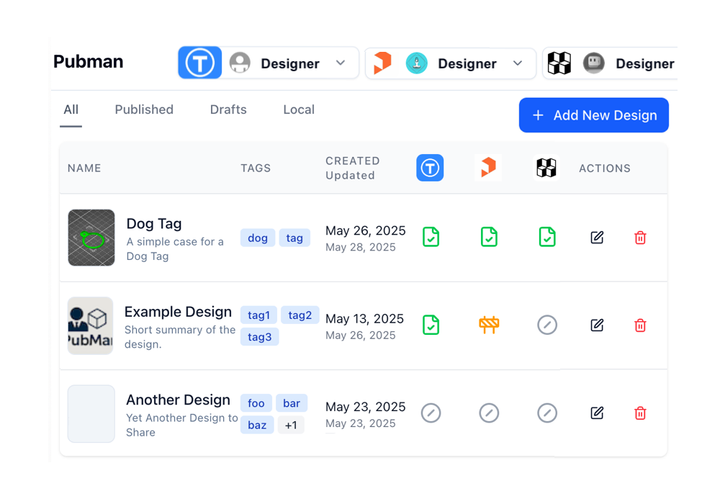Click the Thingiverse logo in top bar
Image resolution: width=720 pixels, height=486 pixels.
click(x=200, y=62)
